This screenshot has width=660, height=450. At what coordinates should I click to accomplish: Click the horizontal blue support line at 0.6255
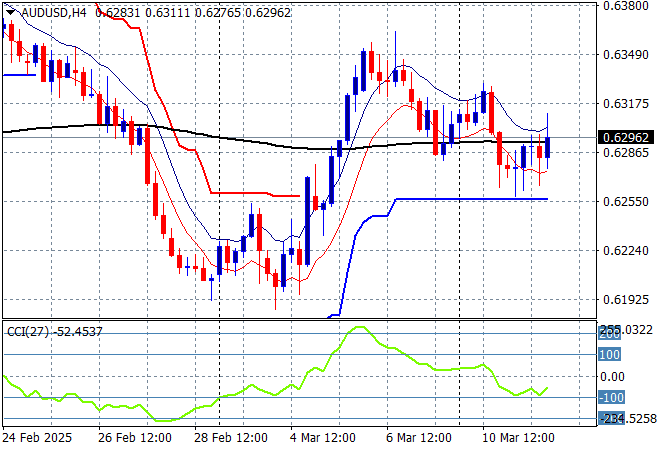pos(470,199)
